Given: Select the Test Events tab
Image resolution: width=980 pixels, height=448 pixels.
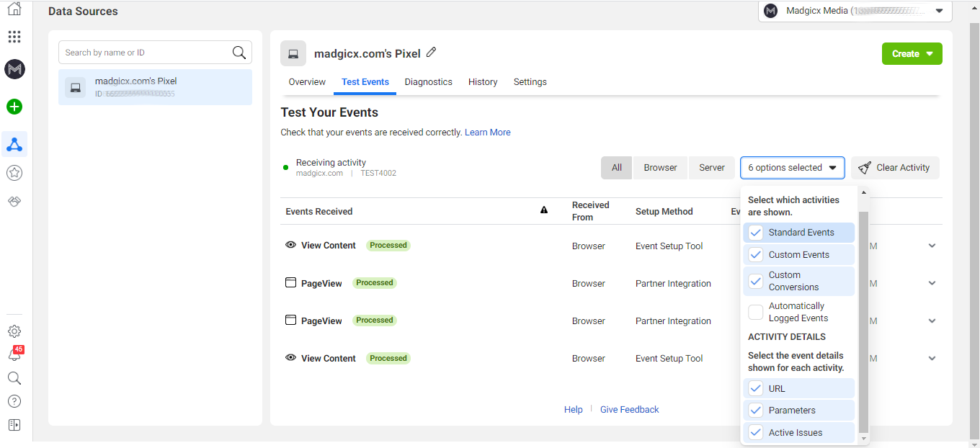Looking at the screenshot, I should (x=365, y=82).
